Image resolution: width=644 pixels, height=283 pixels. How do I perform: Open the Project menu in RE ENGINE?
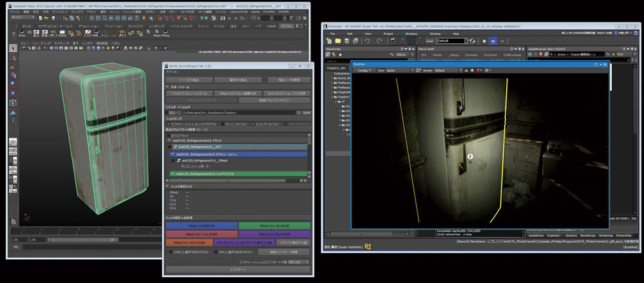[x=388, y=34]
